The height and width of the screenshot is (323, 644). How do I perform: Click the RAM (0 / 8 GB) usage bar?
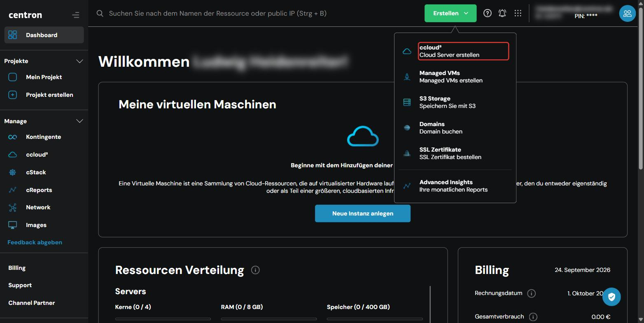point(269,319)
